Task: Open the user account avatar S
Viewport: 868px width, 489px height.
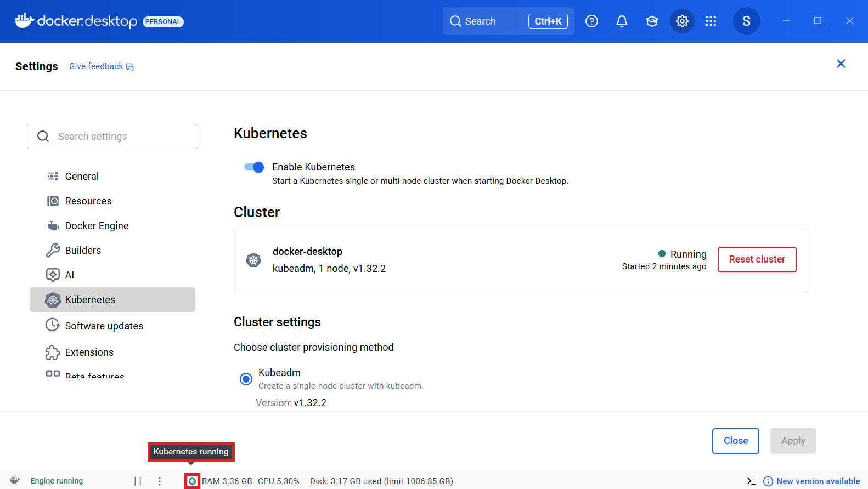Action: click(x=746, y=21)
